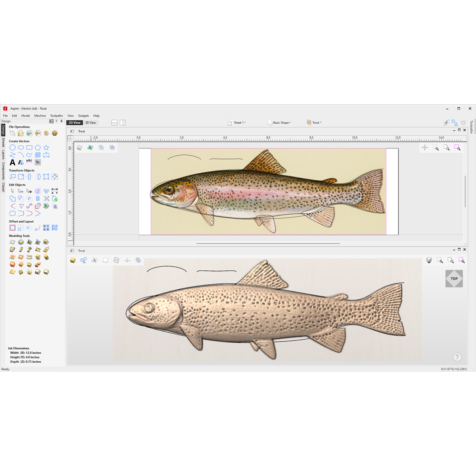Image resolution: width=476 pixels, height=476 pixels.
Task: Open the Clipart side tab
Action: tap(3, 187)
